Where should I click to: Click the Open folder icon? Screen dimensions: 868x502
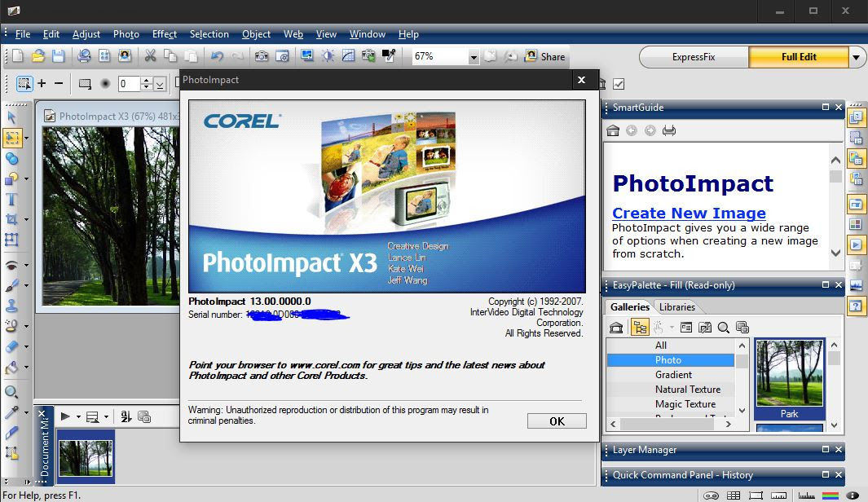click(x=37, y=56)
